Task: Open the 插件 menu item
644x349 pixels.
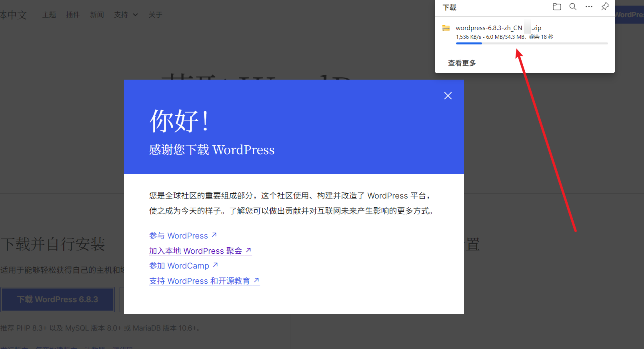Action: point(73,15)
